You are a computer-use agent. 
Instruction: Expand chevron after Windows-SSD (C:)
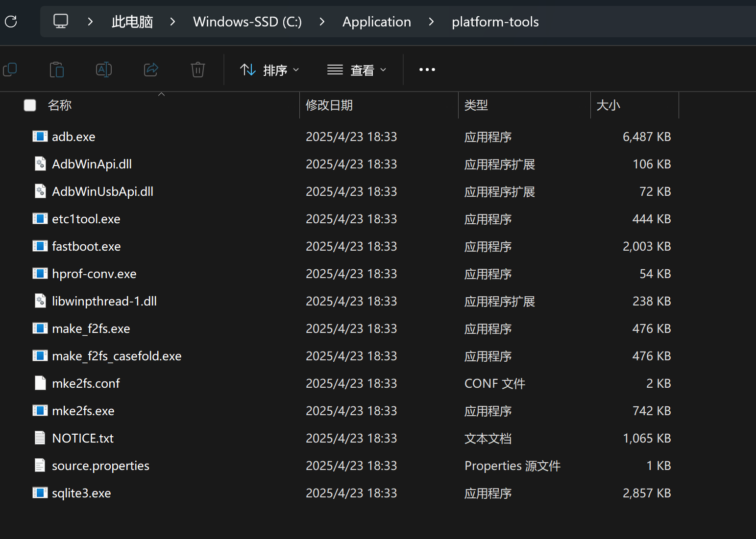322,22
